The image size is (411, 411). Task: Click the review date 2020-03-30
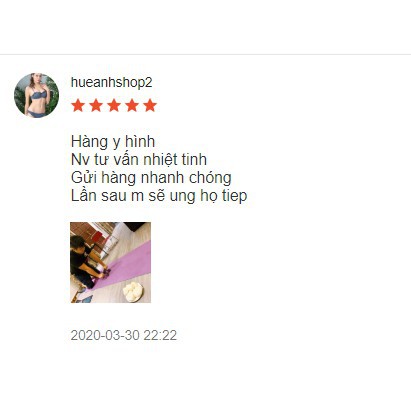(105, 335)
